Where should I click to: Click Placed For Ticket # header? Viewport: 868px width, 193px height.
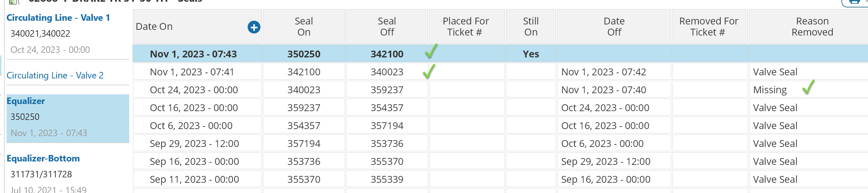[x=465, y=27]
